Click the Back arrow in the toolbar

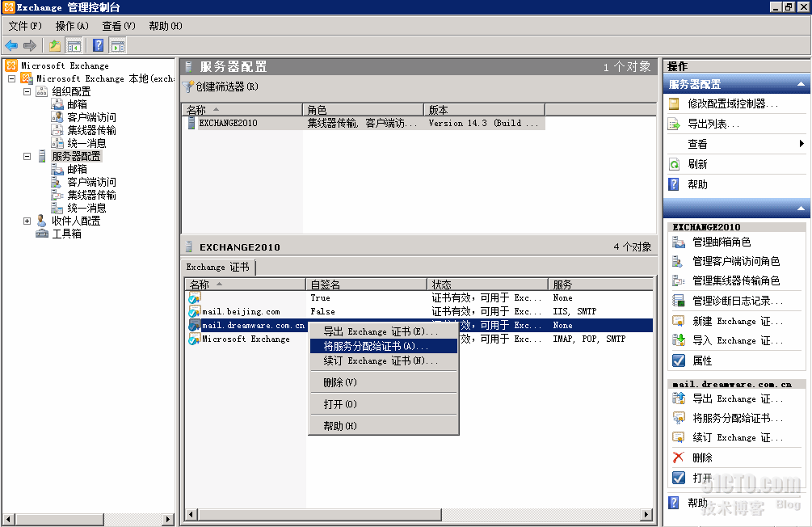point(11,46)
